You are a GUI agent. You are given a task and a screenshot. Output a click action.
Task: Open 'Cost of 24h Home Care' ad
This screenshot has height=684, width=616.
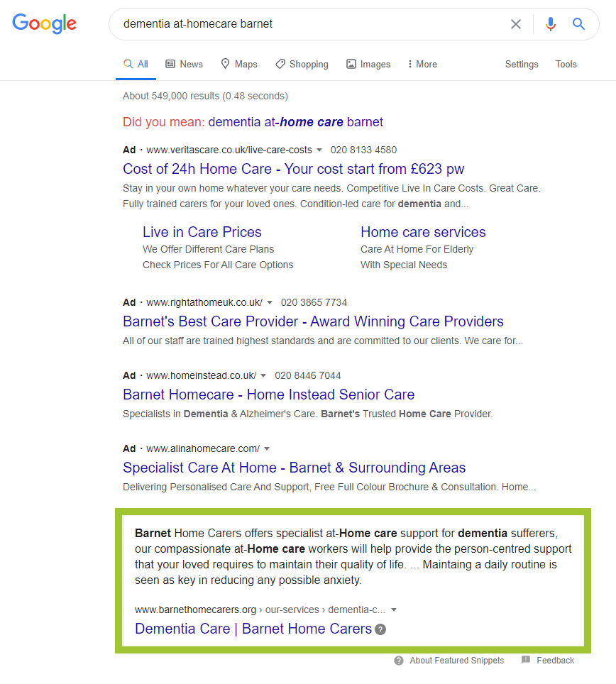coord(293,169)
